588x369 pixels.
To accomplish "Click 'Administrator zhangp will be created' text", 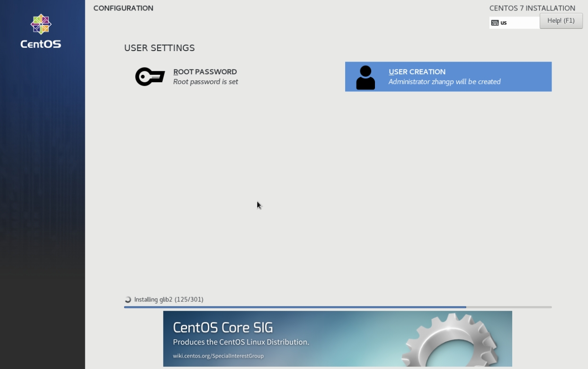I will pyautogui.click(x=445, y=82).
